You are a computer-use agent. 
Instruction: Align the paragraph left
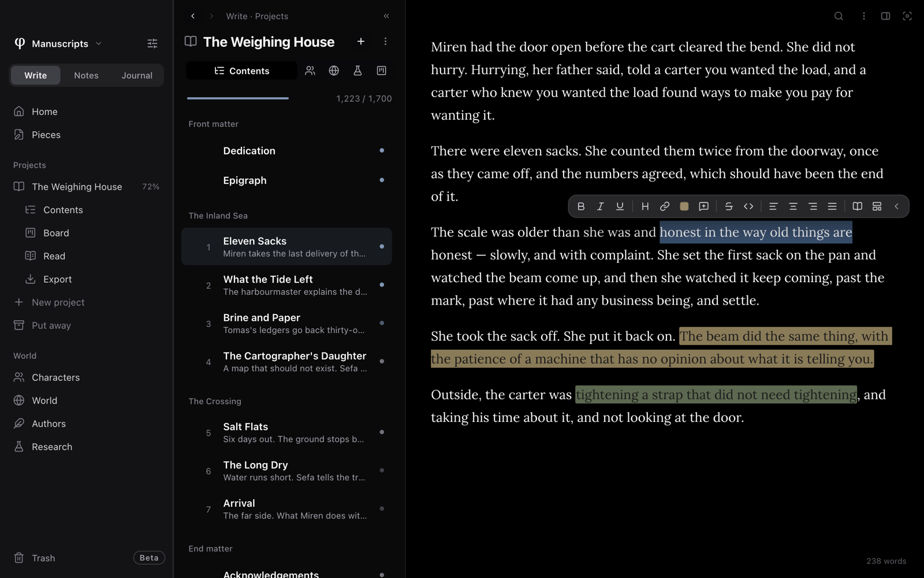tap(773, 206)
